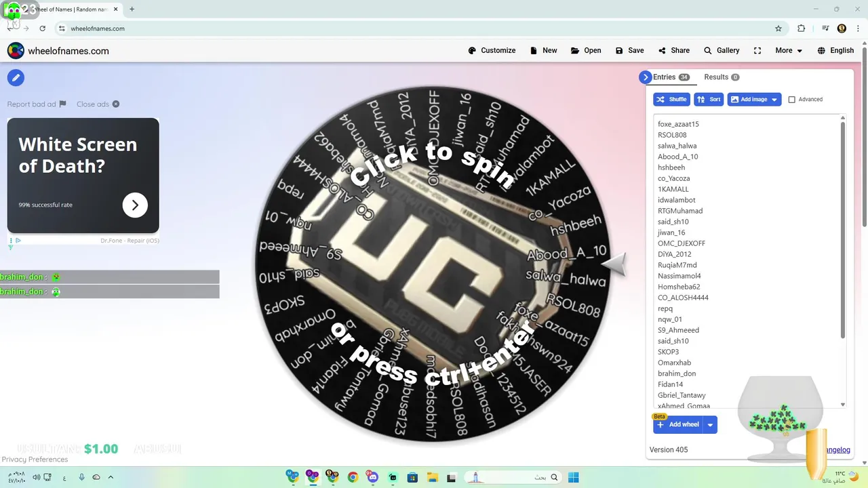Click Open in the top toolbar
The height and width of the screenshot is (488, 868).
586,50
